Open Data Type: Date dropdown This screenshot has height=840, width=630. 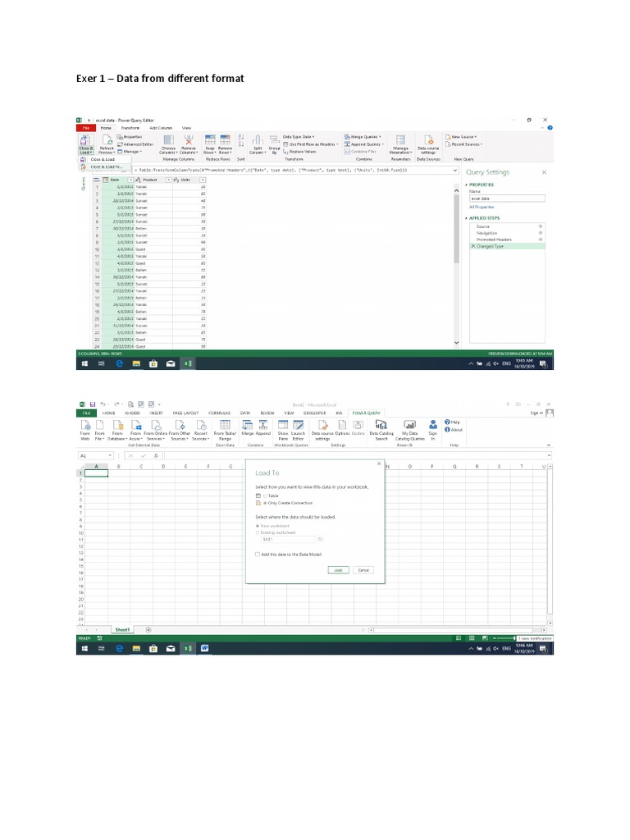pos(299,137)
